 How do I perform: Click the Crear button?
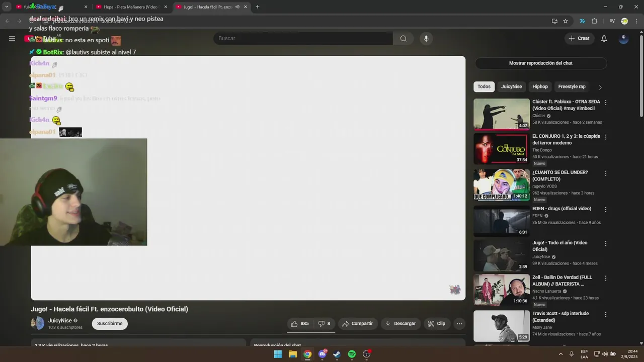click(579, 38)
